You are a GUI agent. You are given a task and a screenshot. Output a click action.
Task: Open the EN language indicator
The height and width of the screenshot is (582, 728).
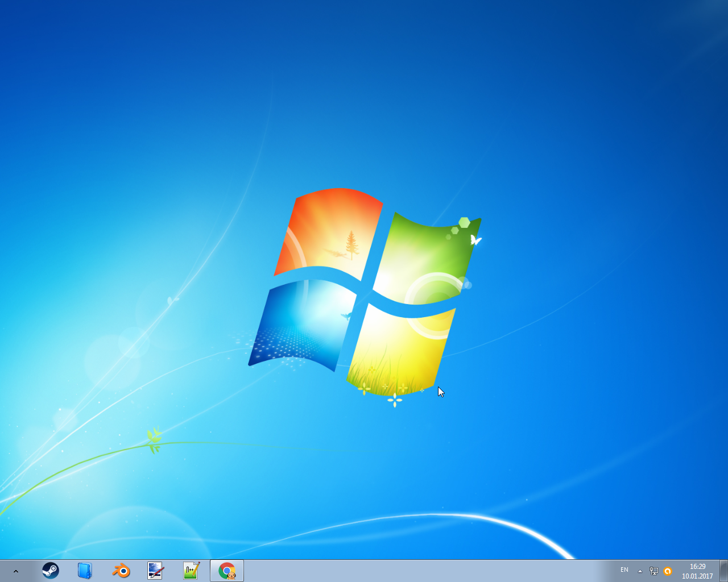click(624, 570)
